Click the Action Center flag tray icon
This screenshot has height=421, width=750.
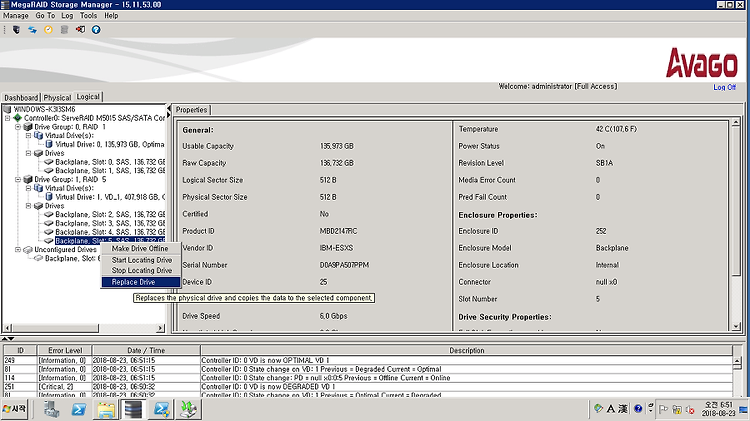663,410
